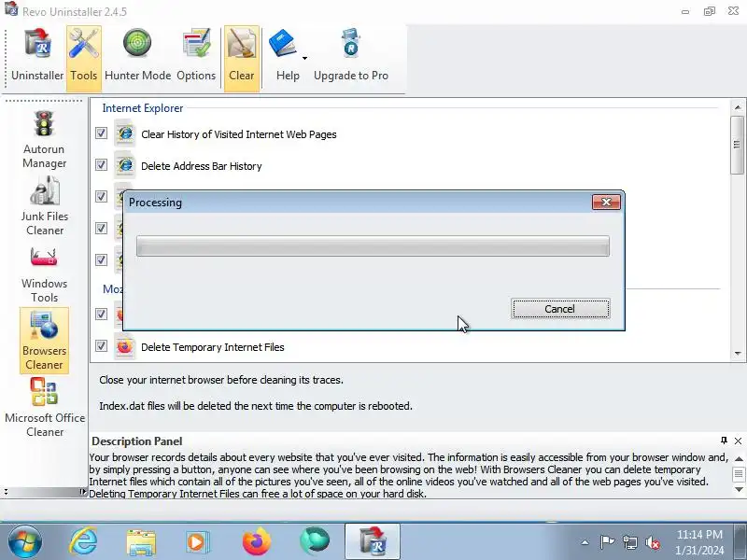Show hidden tray icons arrow
Image resolution: width=747 pixels, height=560 pixels.
coord(585,542)
